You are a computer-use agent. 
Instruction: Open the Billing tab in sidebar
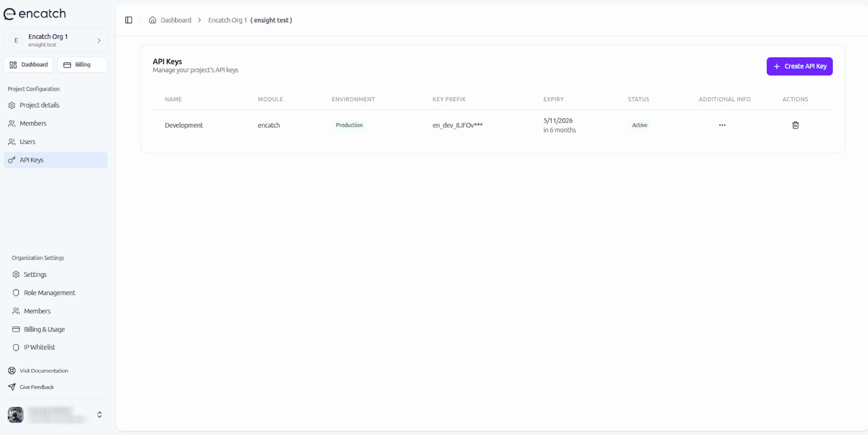coord(82,65)
